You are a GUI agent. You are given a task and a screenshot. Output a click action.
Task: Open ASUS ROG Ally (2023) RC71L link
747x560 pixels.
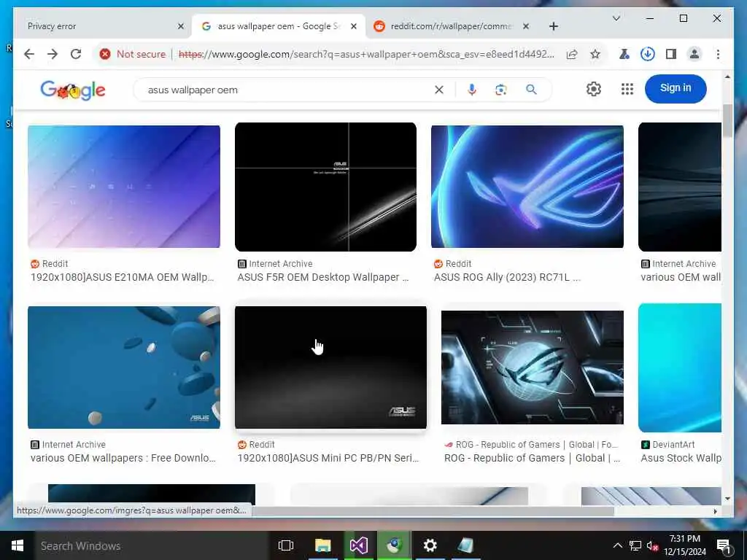click(507, 277)
